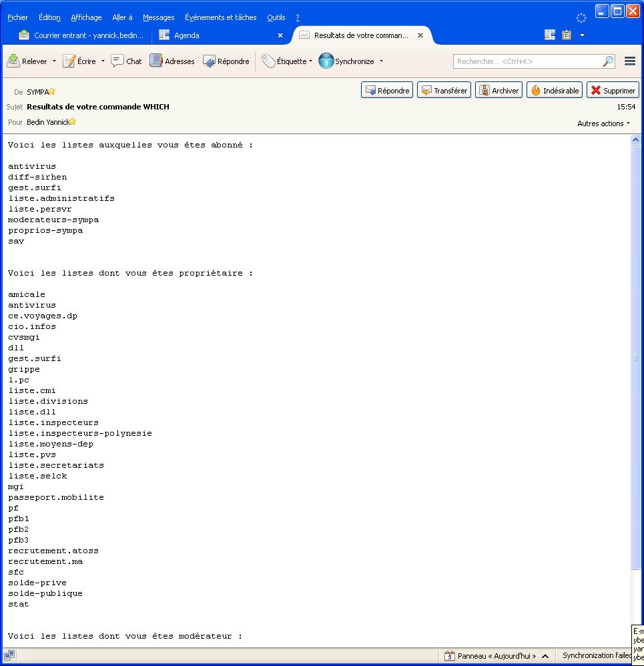The height and width of the screenshot is (666, 644).
Task: Click the Synchronize globe icon
Action: click(x=326, y=61)
